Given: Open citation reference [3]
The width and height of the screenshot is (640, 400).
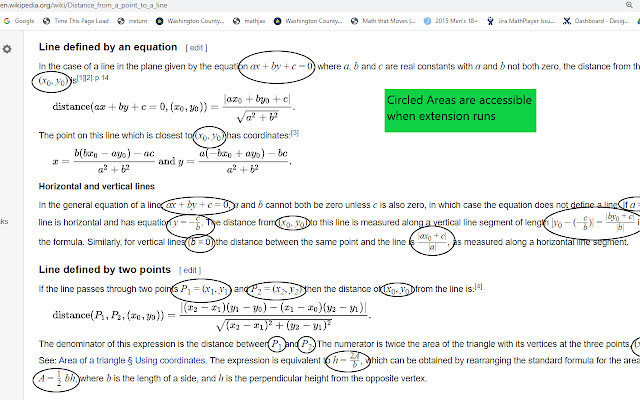Looking at the screenshot, I should (x=295, y=133).
